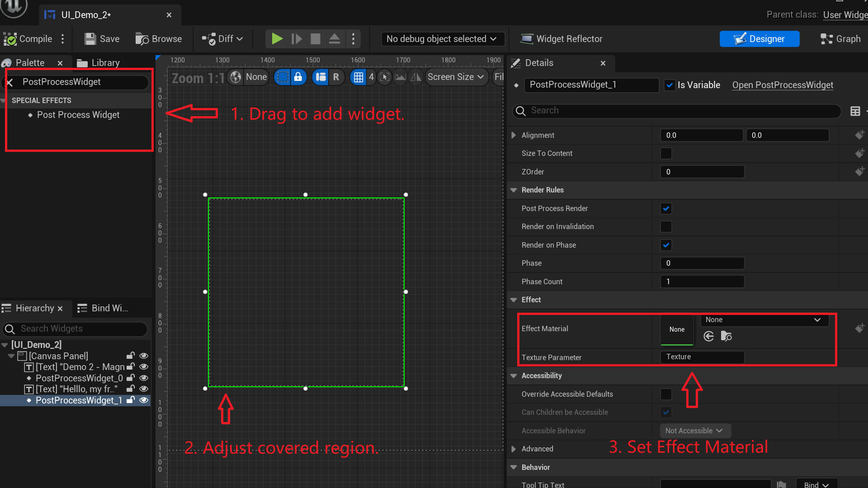
Task: Enable the Render on Invalidation checkbox
Action: pyautogui.click(x=666, y=226)
